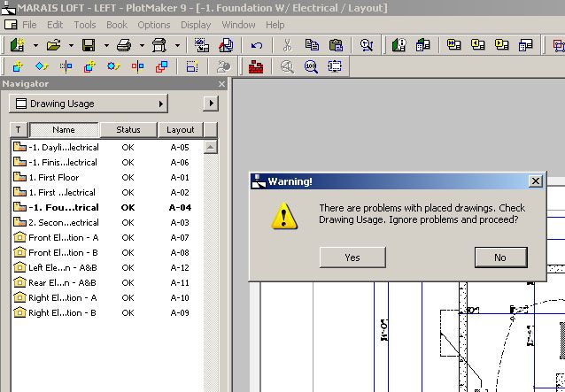Click the zoom to 100% magnifier icon
The width and height of the screenshot is (565, 392).
tap(311, 66)
